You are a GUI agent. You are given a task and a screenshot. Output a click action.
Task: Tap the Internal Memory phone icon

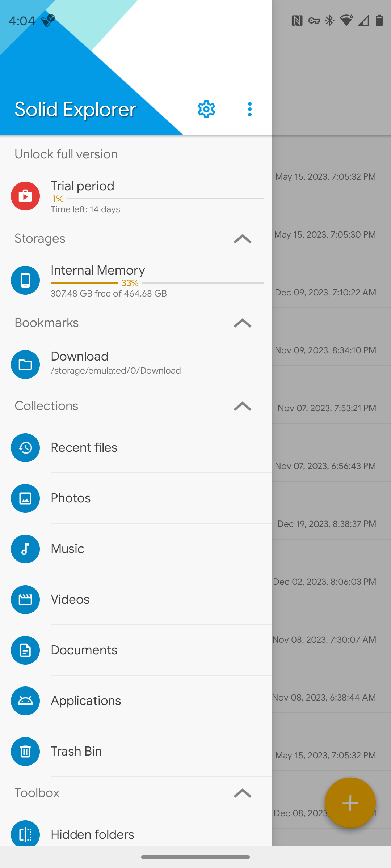(x=25, y=280)
